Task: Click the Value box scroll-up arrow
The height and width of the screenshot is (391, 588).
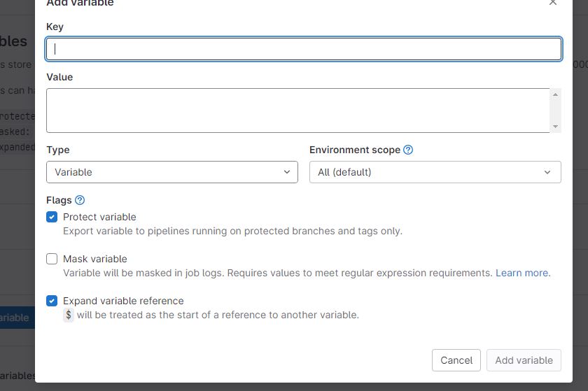Action: [x=556, y=94]
